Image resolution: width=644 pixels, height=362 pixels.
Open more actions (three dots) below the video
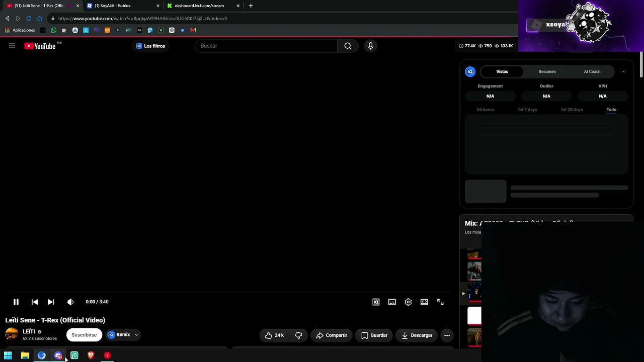[447, 335]
